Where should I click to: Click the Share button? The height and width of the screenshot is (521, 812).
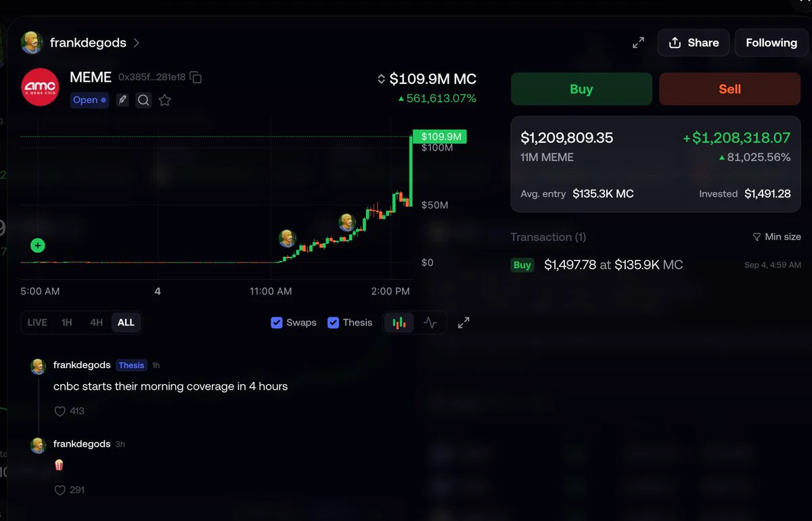coord(694,43)
